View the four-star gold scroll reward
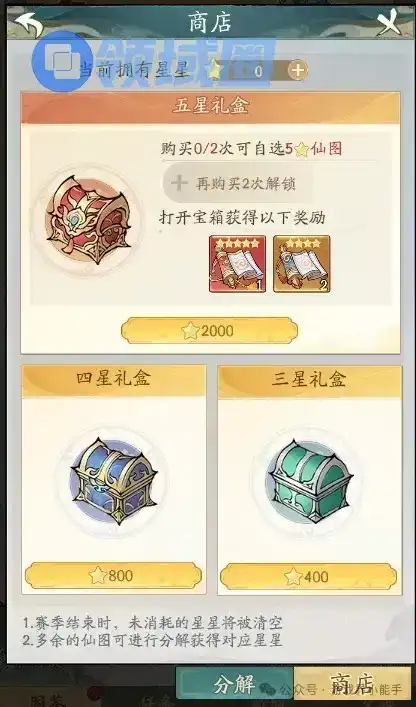Viewport: 416px width, 707px height. coord(302,264)
